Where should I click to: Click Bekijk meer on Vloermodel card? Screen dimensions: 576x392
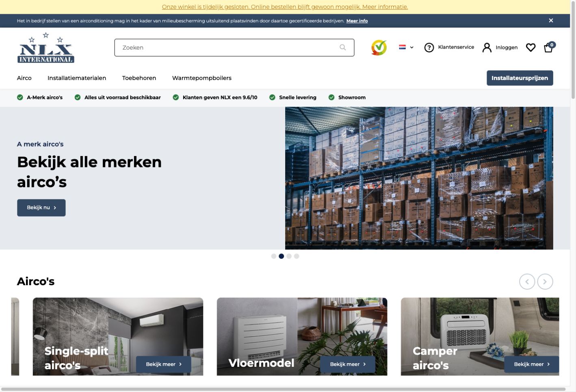[x=348, y=364]
